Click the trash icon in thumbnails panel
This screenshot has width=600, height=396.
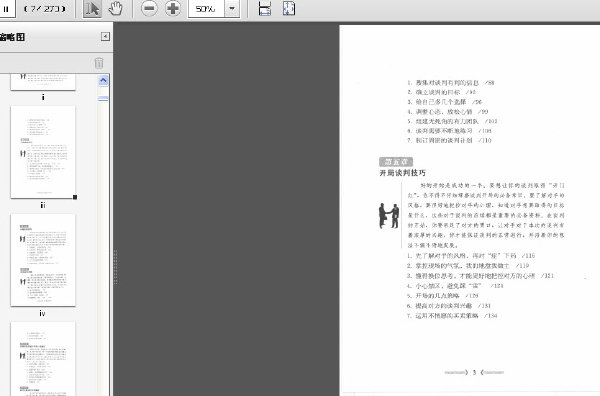pos(99,63)
